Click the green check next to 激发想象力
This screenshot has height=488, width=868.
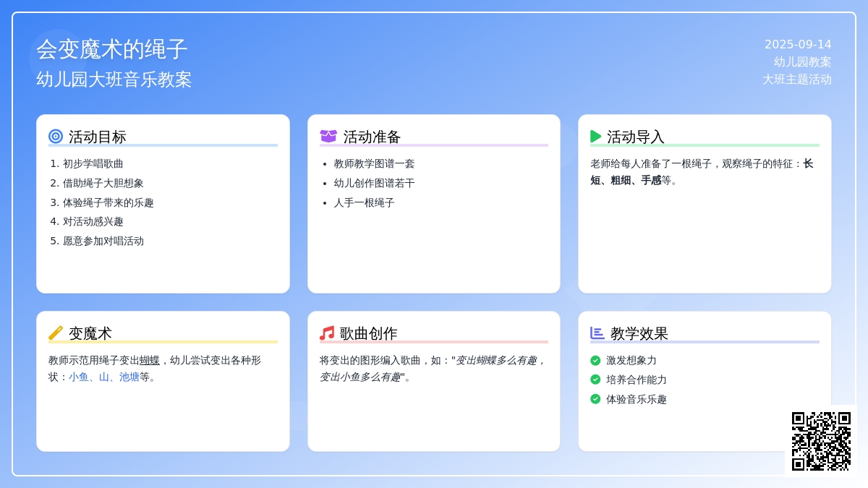[x=595, y=360]
